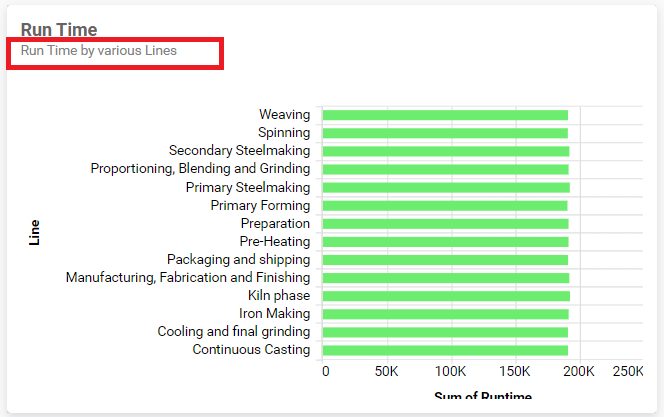Screen dimensions: 664x417
Task: Click the green Packaging and shipping bar
Action: pyautogui.click(x=445, y=259)
